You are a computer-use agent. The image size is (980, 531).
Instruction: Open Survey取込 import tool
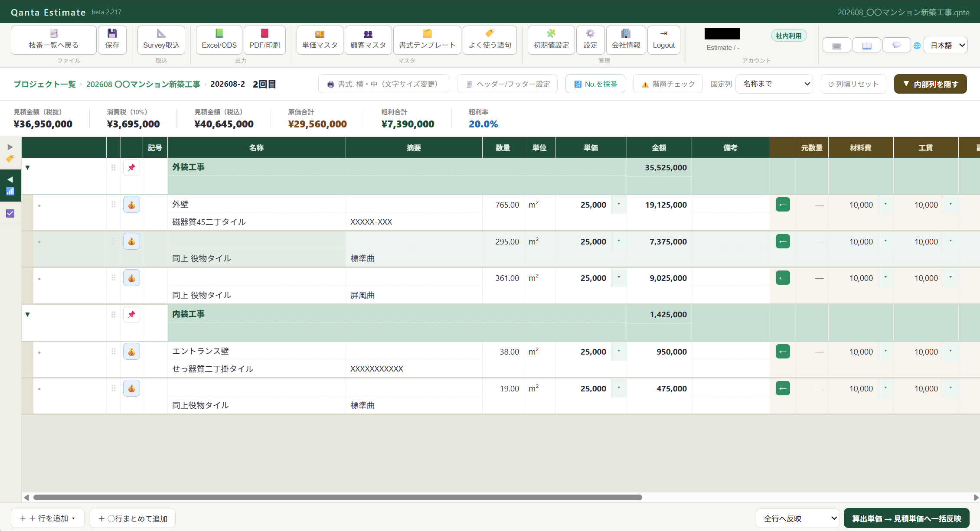tap(161, 40)
